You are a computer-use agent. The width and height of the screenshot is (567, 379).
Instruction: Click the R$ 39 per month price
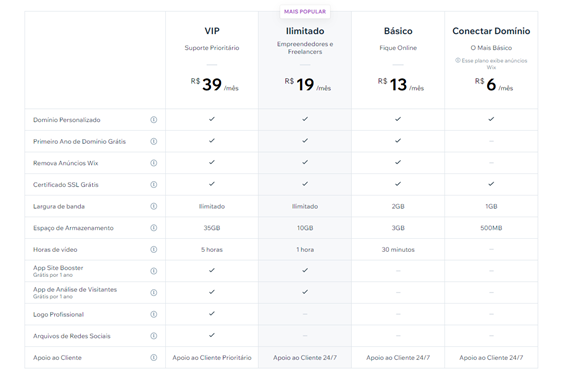tap(214, 85)
